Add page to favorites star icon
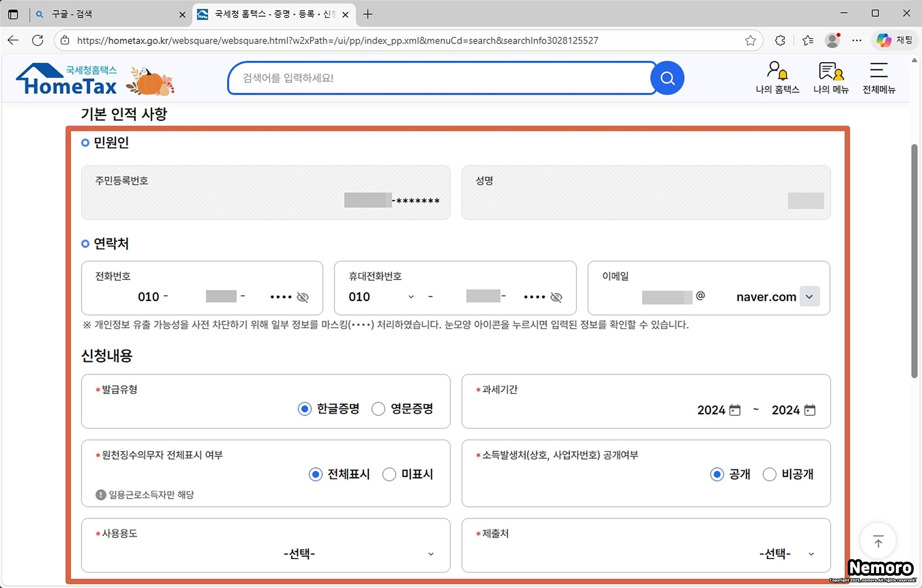Screen dimensions: 922x588 click(x=750, y=41)
